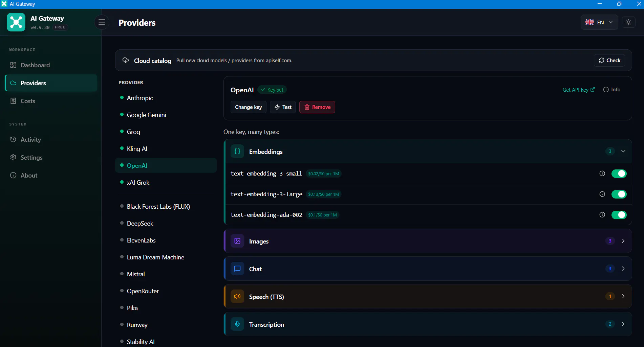Select the OpenRouter provider
The width and height of the screenshot is (644, 347).
(166, 291)
